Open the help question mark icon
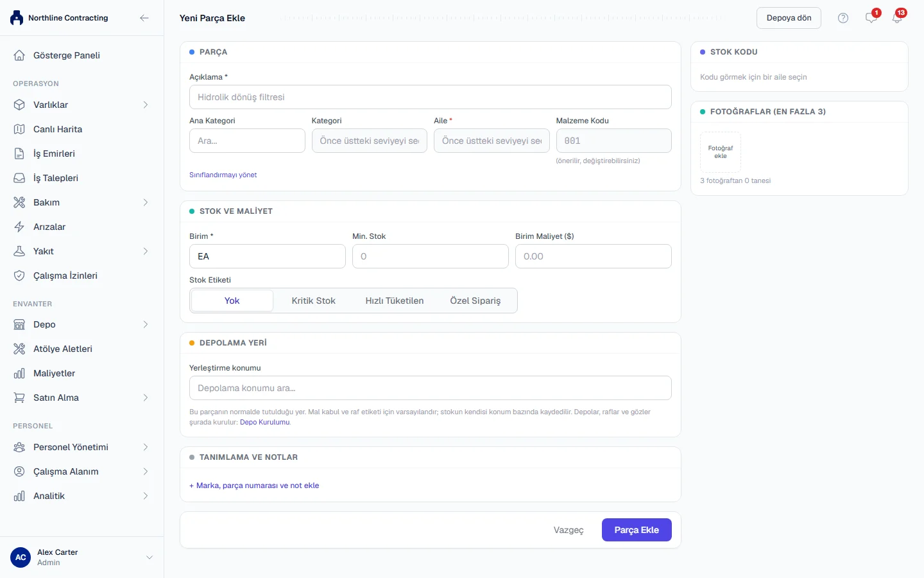Viewport: 924px width, 578px height. (843, 18)
